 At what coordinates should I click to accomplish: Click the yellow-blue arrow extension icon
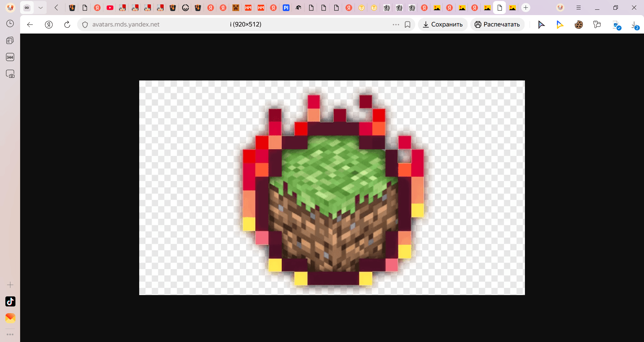pyautogui.click(x=560, y=24)
